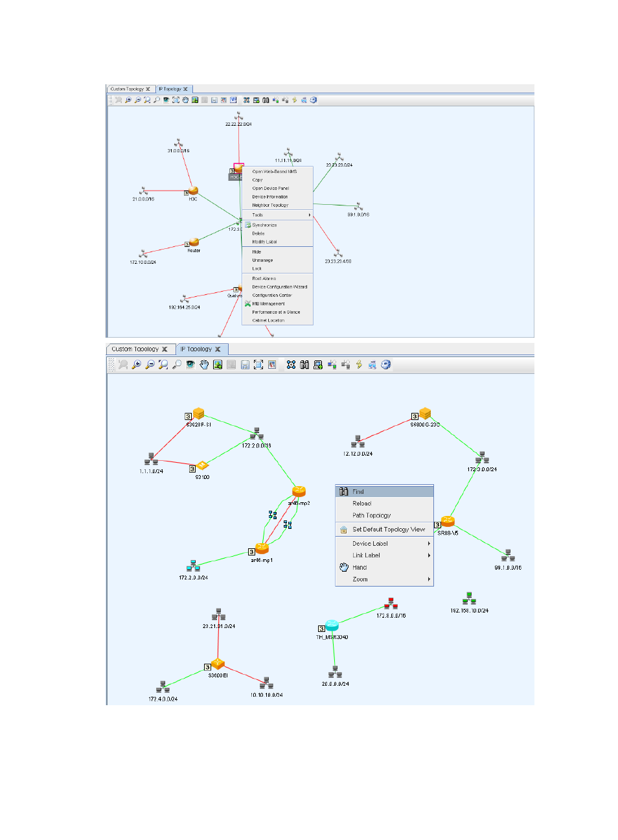This screenshot has width=618, height=840.
Task: Click the ar46-mp1 router node icon
Action: click(x=262, y=549)
